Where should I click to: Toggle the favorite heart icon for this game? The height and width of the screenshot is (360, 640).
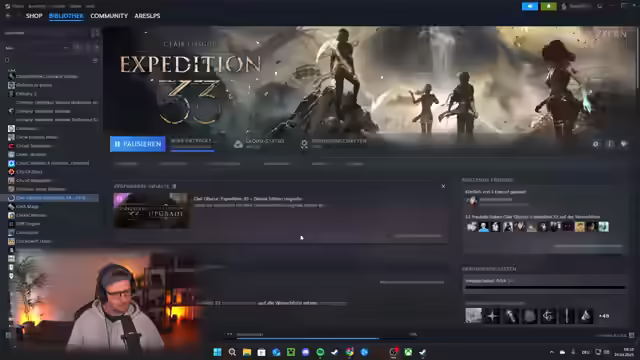tap(624, 144)
